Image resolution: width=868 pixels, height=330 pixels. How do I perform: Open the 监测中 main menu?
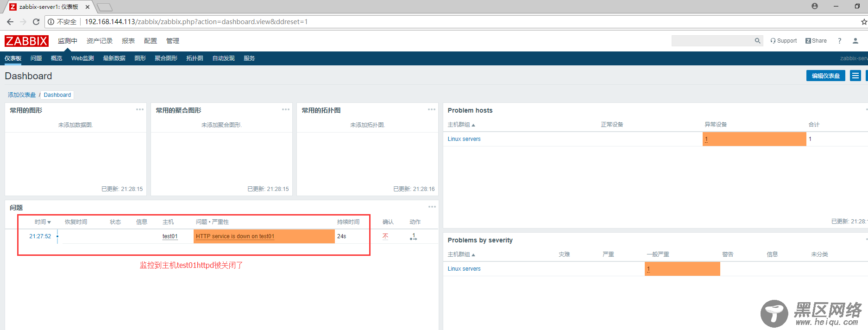tap(68, 41)
